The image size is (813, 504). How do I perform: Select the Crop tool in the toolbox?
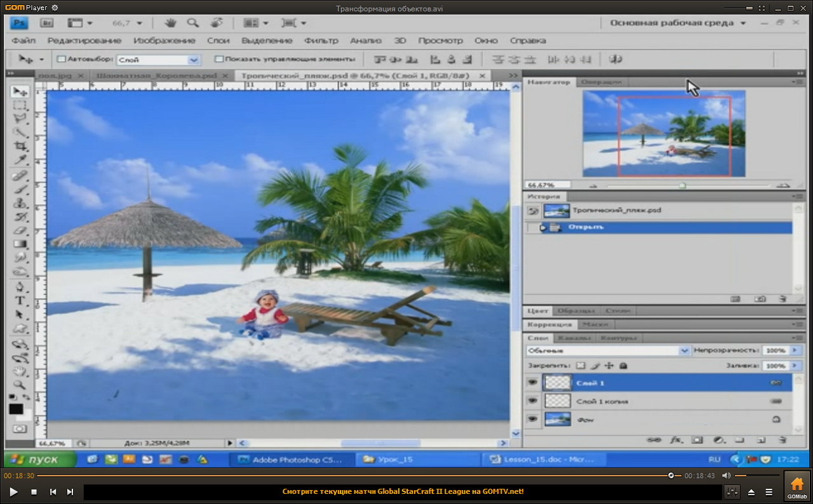click(x=20, y=146)
